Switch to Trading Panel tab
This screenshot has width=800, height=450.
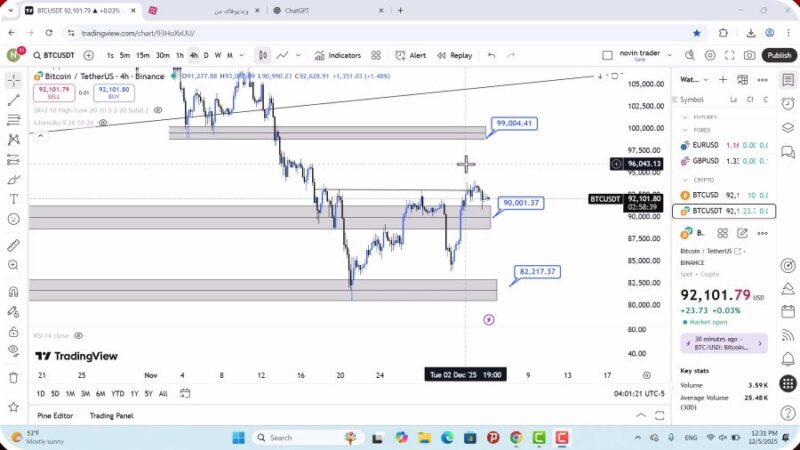tap(111, 416)
